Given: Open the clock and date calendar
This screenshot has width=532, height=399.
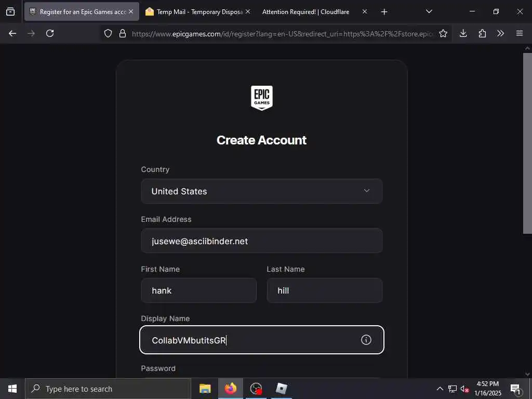Looking at the screenshot, I should (x=487, y=389).
